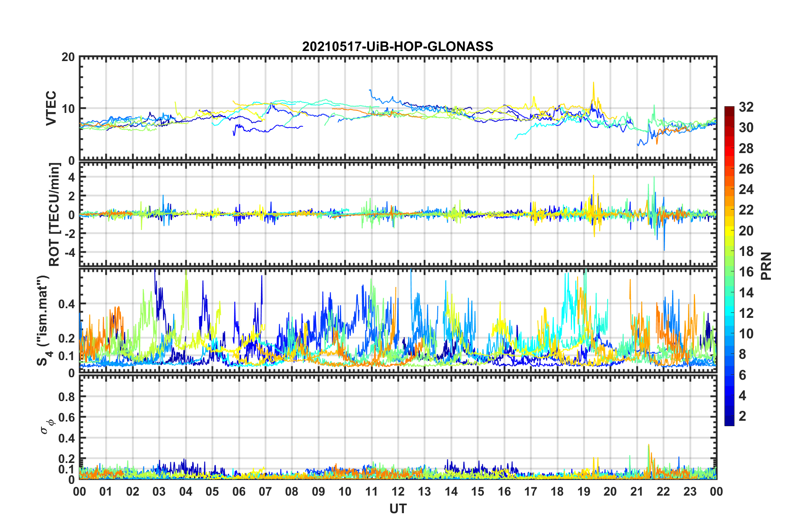
Task: Click the "09" hour tick on UT axis
Action: pyautogui.click(x=318, y=491)
